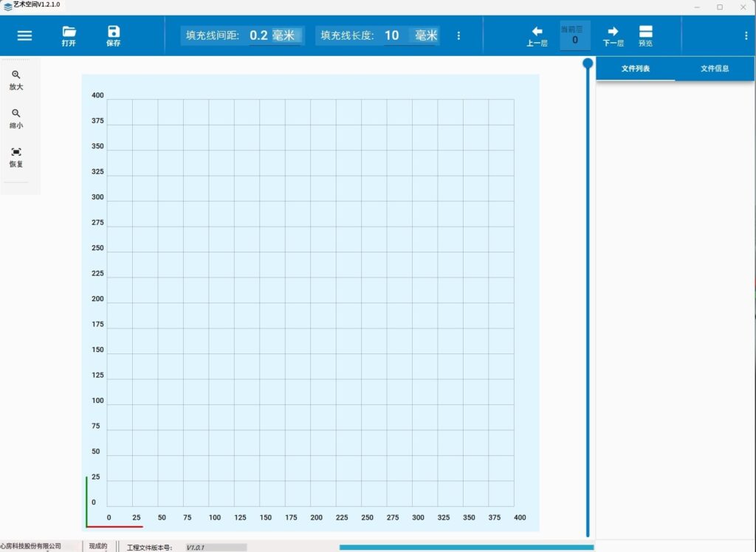Switch to 文件列表 tab
This screenshot has width=756, height=552.
click(x=636, y=69)
